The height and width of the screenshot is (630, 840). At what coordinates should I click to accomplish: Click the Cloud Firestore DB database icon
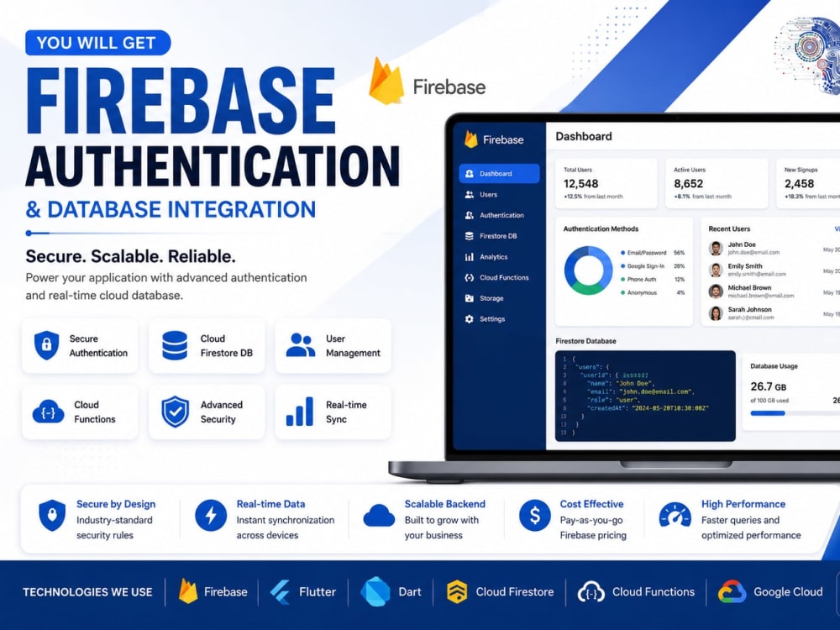[175, 345]
